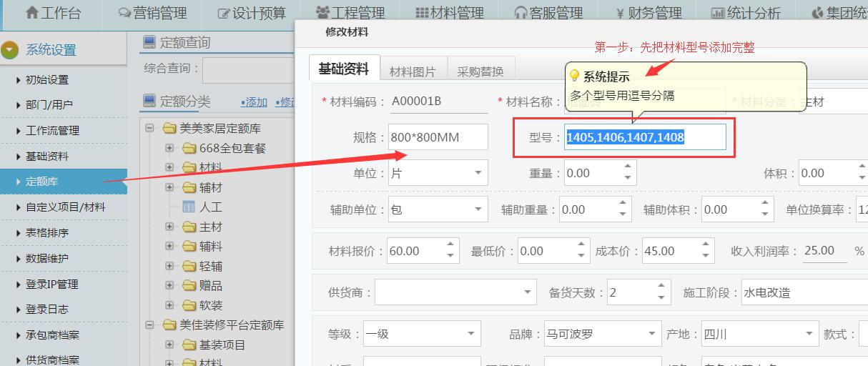Click the 型号 input field
Viewport: 868px width, 366px height.
[x=645, y=137]
